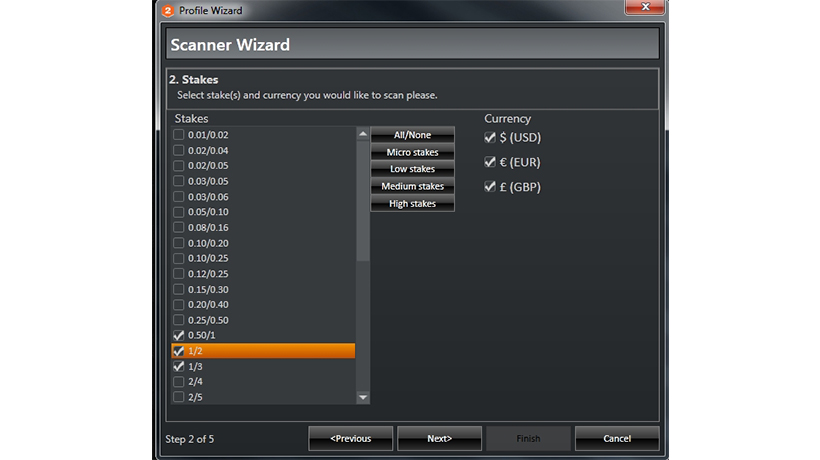The image size is (820, 460).
Task: Uncheck the highlighted 1/2 stake
Action: (179, 351)
